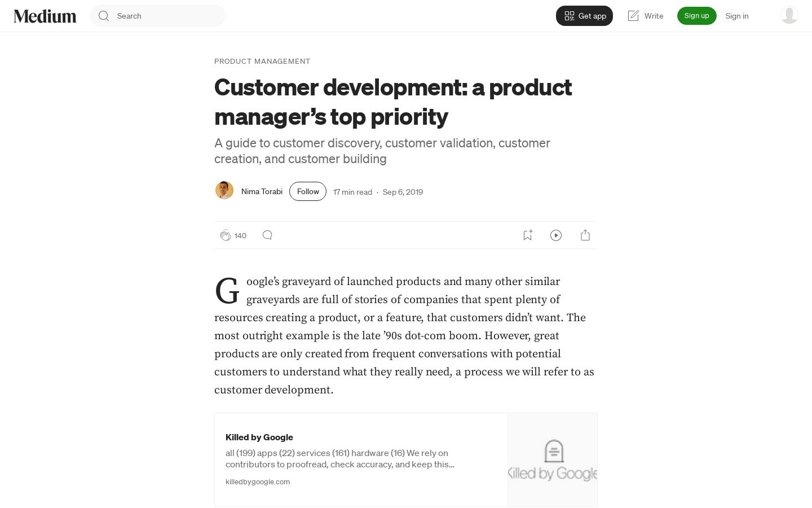
Task: Open the Sign in link
Action: pyautogui.click(x=737, y=16)
